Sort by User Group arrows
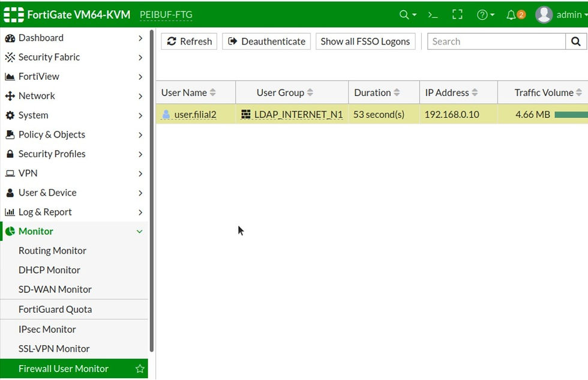The width and height of the screenshot is (588, 380). tap(310, 92)
